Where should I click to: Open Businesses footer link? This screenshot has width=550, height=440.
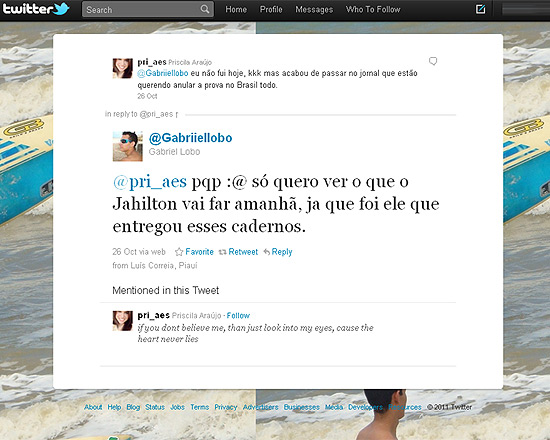click(x=302, y=407)
